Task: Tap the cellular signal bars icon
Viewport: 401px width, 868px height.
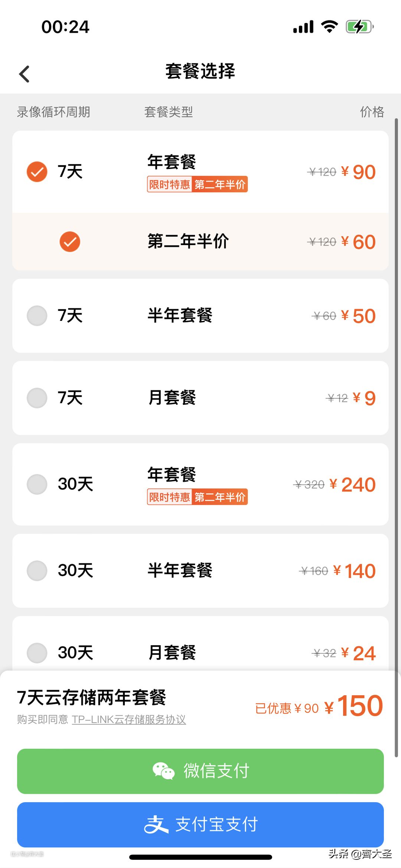Action: coord(303,27)
